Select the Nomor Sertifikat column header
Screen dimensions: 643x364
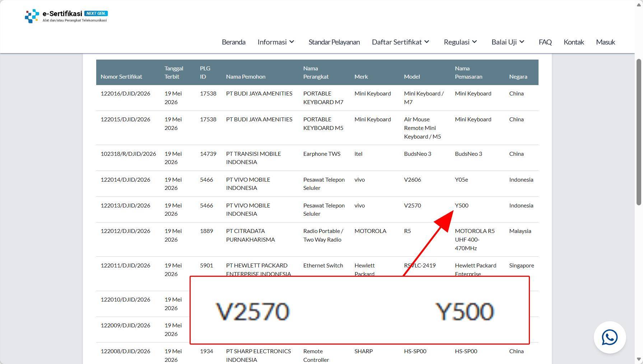(x=121, y=76)
